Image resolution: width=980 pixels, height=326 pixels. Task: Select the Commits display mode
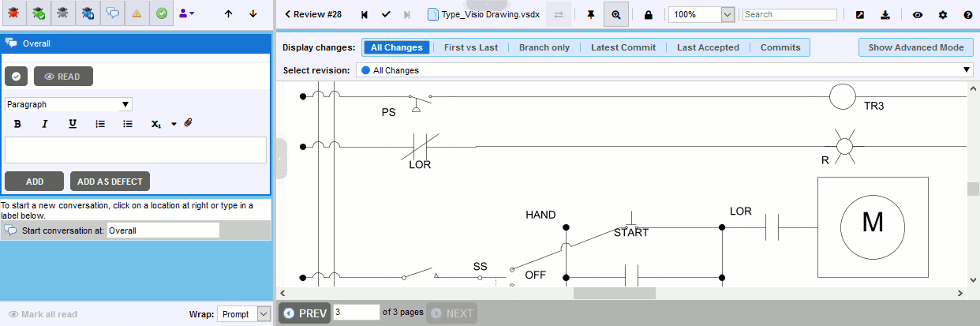point(780,47)
